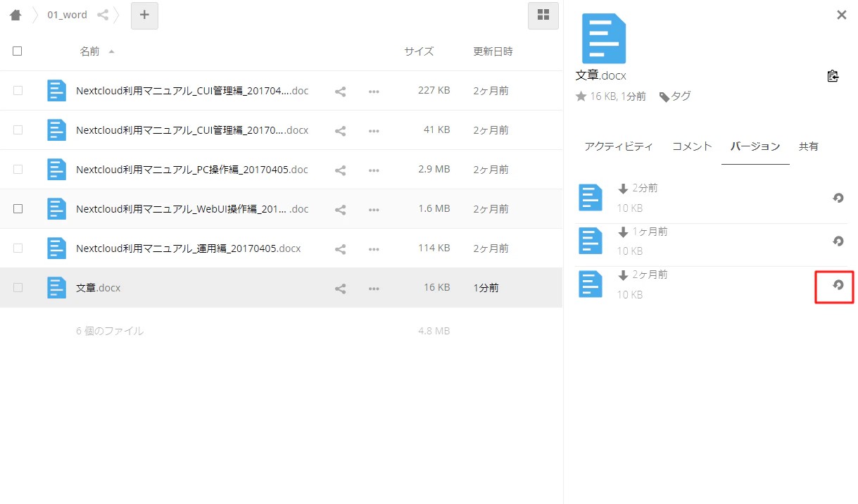The image size is (858, 504).
Task: Switch to 共有 tab
Action: (809, 146)
